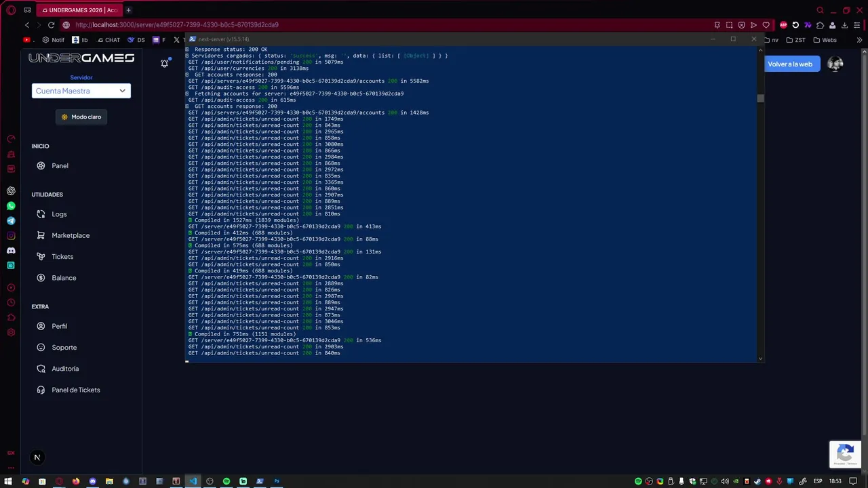The image size is (868, 488).
Task: Click the Marketplace store icon
Action: coord(41,235)
